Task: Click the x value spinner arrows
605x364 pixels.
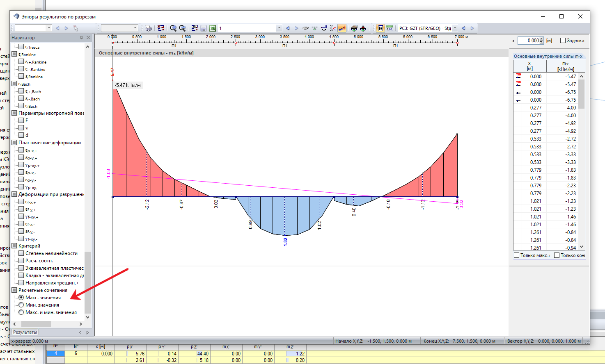Action: point(542,41)
